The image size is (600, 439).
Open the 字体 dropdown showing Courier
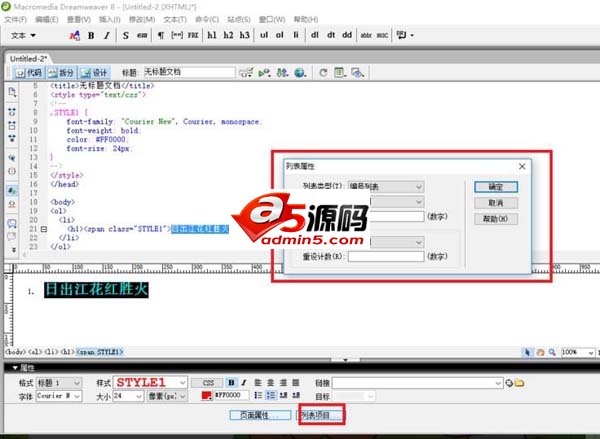pyautogui.click(x=59, y=396)
